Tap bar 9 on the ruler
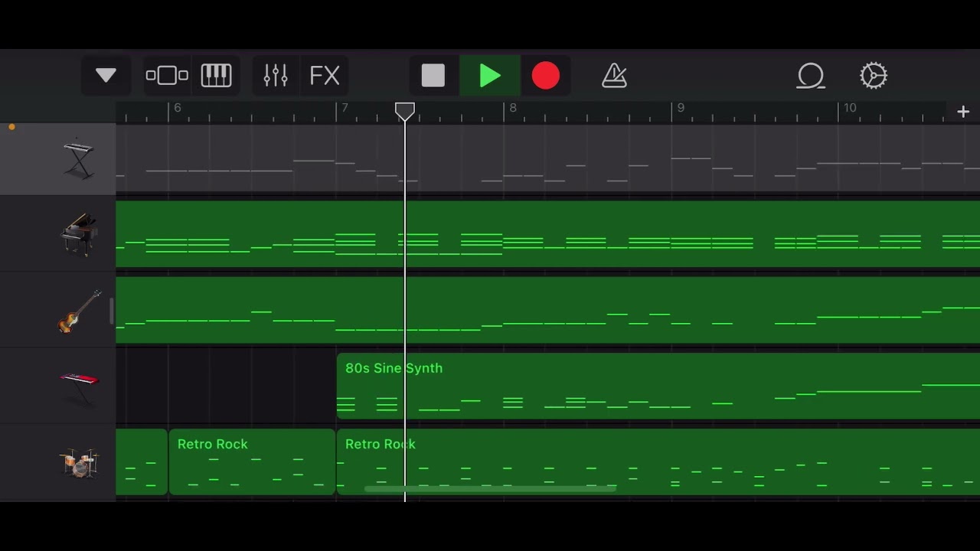The image size is (980, 551). [681, 108]
